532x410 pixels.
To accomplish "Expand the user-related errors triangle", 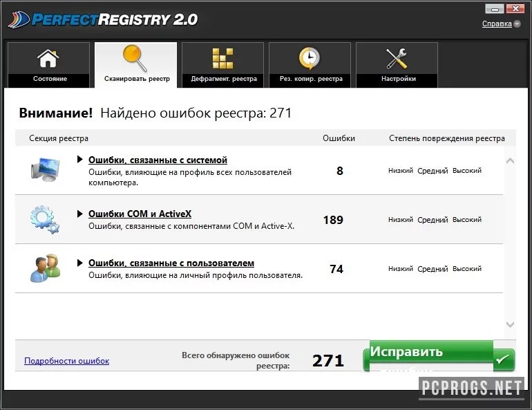I will [x=79, y=263].
